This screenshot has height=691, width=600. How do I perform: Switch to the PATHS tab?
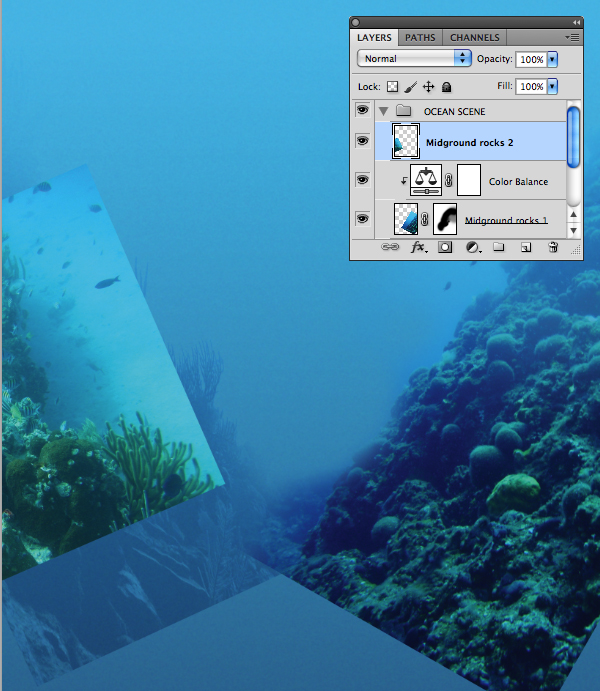pos(420,38)
